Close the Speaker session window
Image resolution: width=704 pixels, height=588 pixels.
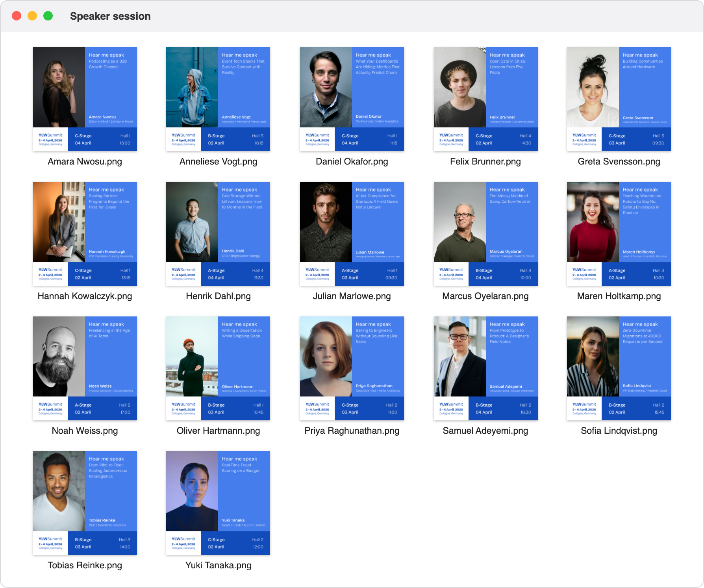click(x=17, y=16)
